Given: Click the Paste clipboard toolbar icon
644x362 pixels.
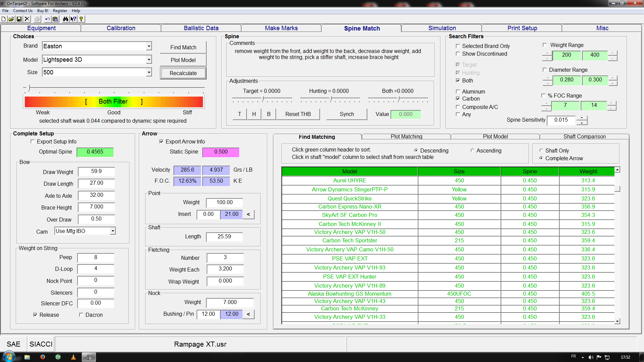Looking at the screenshot, I should coord(55,19).
